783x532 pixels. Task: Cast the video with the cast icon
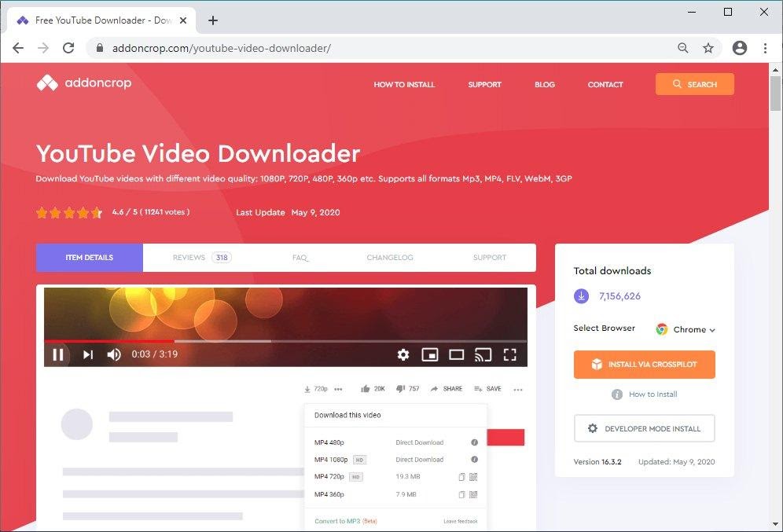point(483,354)
